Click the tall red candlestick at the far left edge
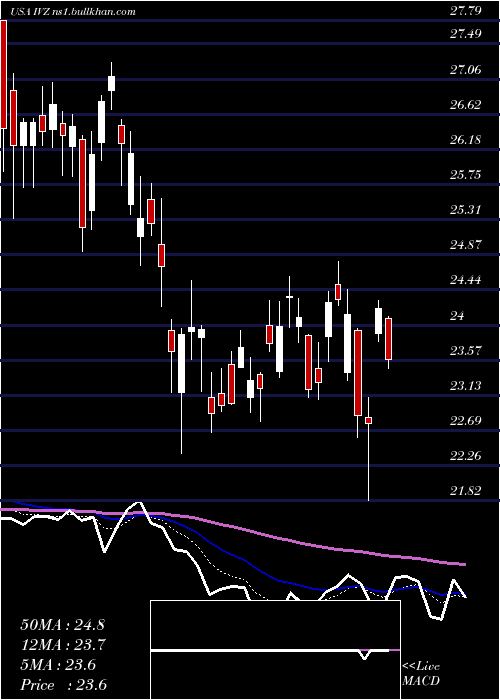Image resolution: width=500 pixels, height=700 pixels. [x=4, y=75]
